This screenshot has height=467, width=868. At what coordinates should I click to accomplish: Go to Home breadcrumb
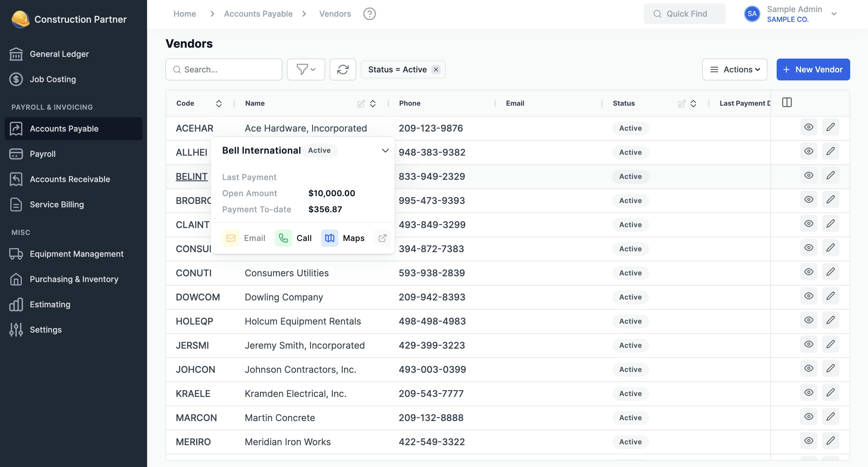[185, 14]
